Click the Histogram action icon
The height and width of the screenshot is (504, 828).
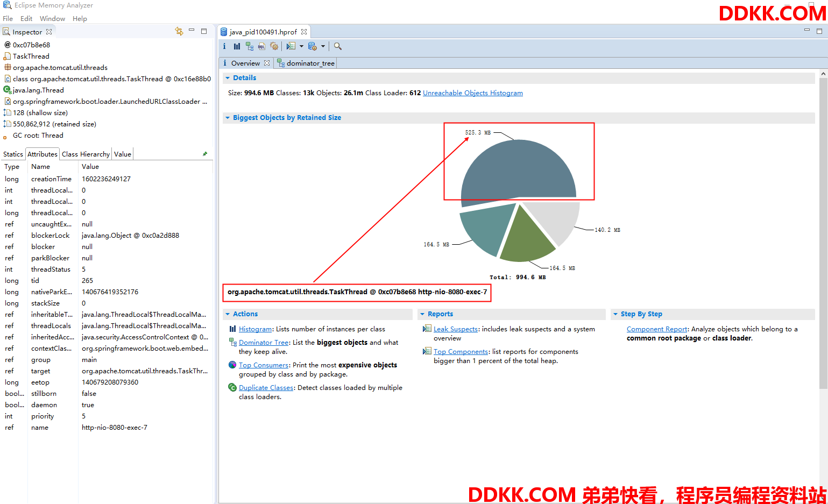click(232, 329)
